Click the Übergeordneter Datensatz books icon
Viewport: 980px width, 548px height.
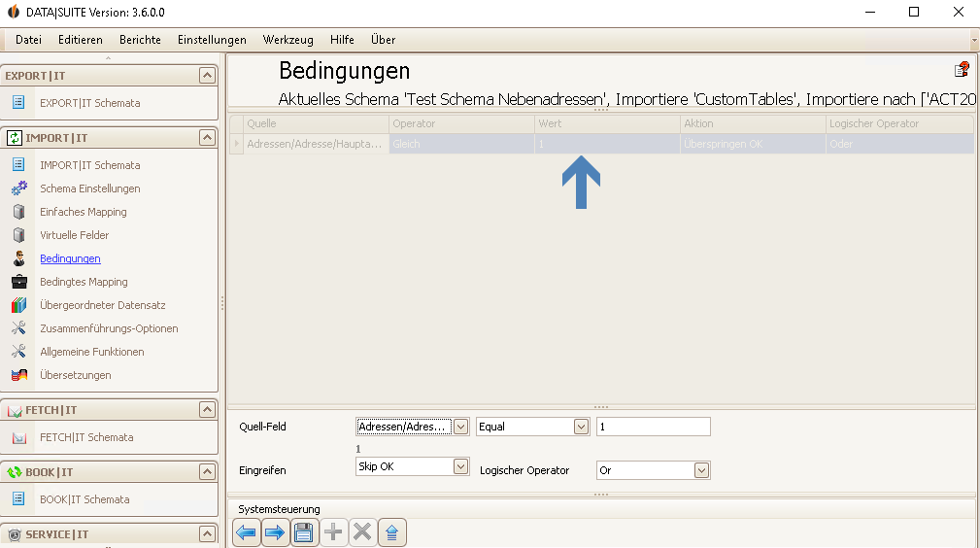tap(18, 305)
